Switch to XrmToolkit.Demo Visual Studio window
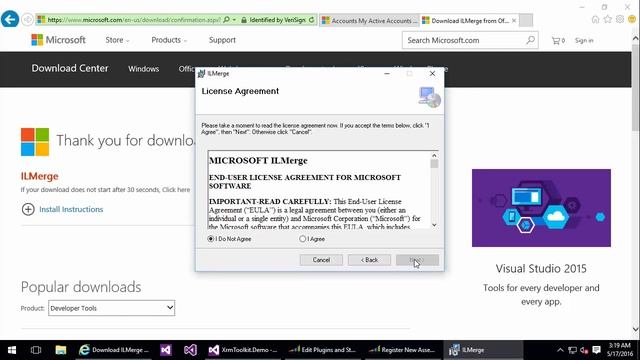The height and width of the screenshot is (360, 640). [x=242, y=350]
